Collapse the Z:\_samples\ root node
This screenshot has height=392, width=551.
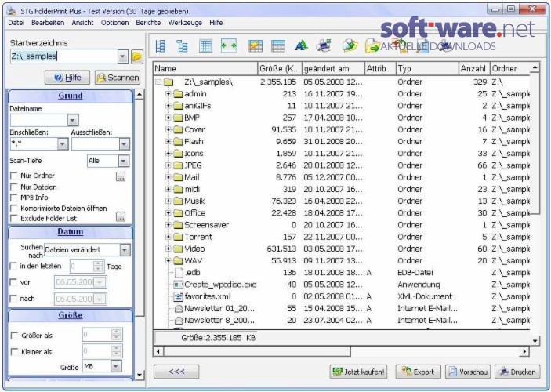pyautogui.click(x=158, y=82)
